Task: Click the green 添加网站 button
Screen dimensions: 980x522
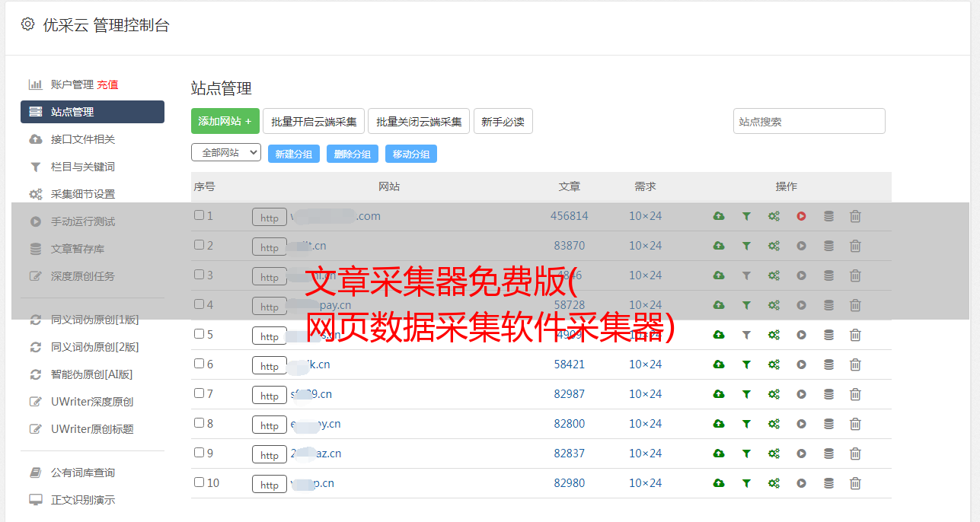Action: click(x=225, y=121)
